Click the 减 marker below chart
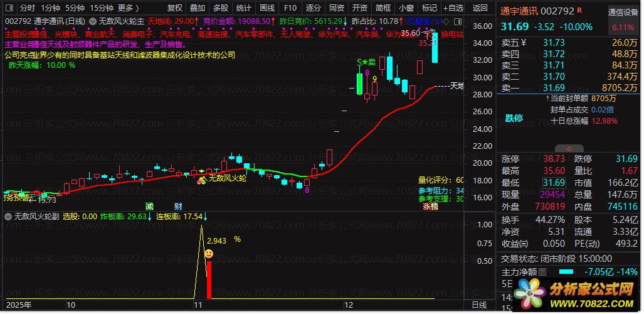 click(149, 206)
